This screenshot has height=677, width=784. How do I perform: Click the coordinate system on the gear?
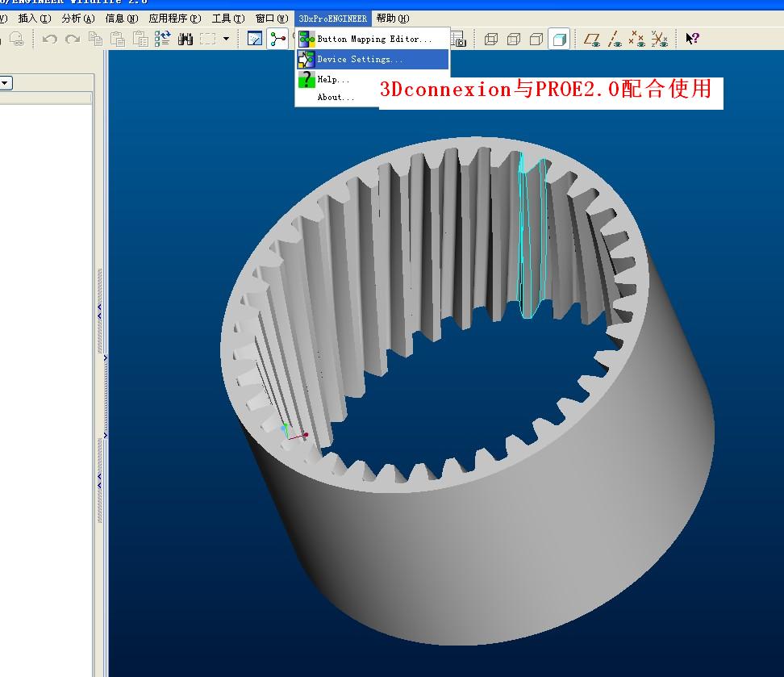coord(294,433)
